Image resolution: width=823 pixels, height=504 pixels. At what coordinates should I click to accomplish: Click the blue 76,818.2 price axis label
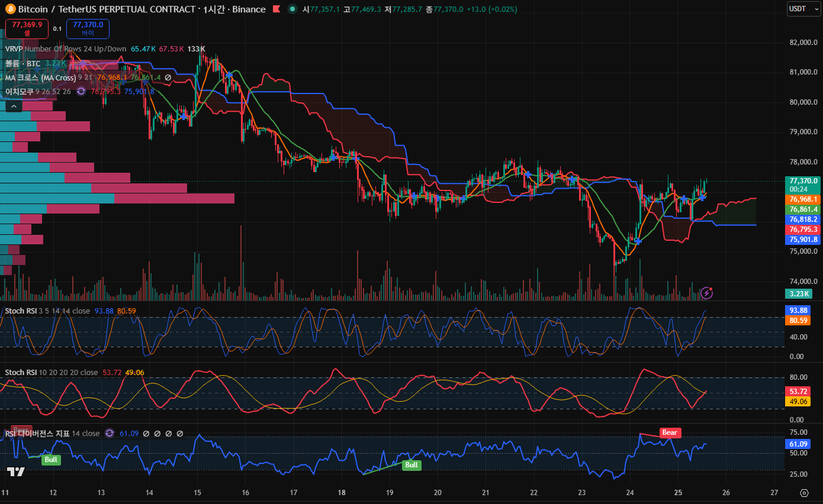[803, 219]
